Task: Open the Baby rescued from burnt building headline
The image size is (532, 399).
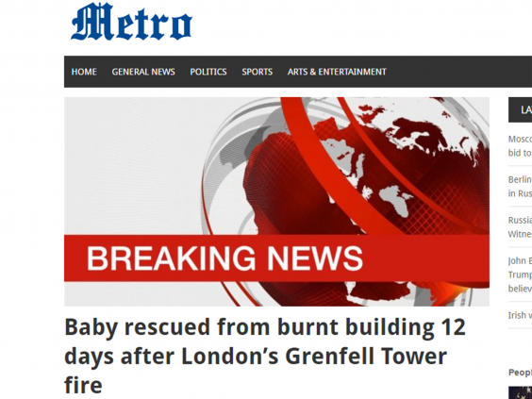Action: 265,357
